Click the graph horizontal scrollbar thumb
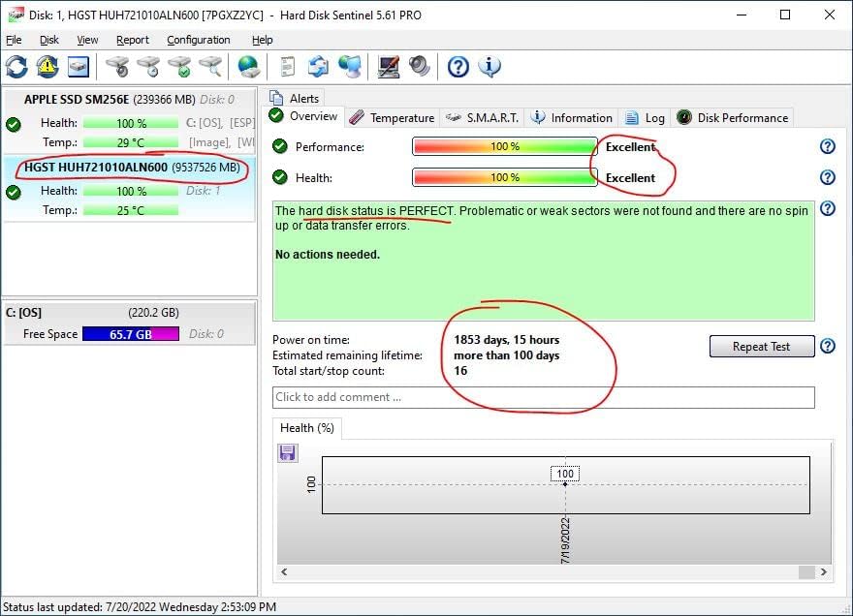Viewport: 853px width, 616px height. [x=806, y=572]
